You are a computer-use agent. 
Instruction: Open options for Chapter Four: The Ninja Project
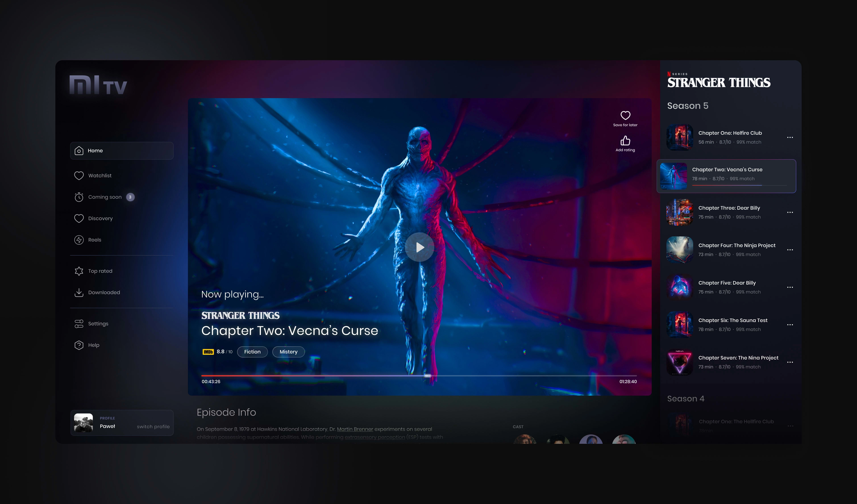pos(790,250)
